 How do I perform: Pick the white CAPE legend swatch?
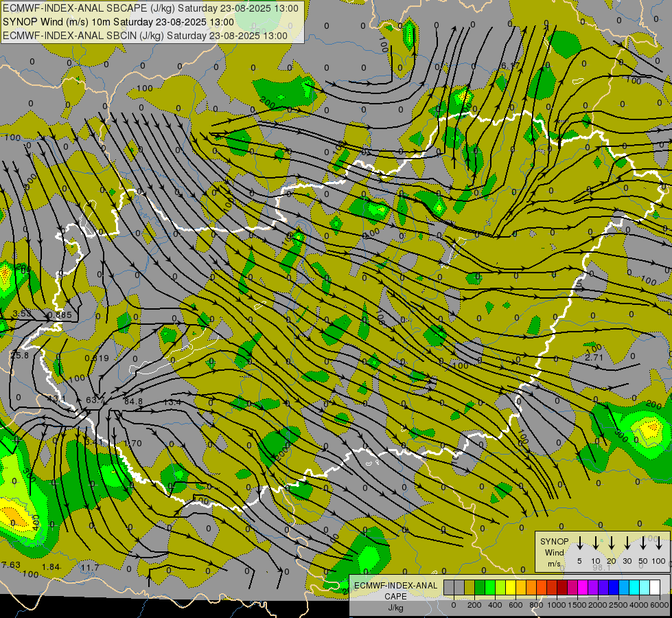[656, 587]
